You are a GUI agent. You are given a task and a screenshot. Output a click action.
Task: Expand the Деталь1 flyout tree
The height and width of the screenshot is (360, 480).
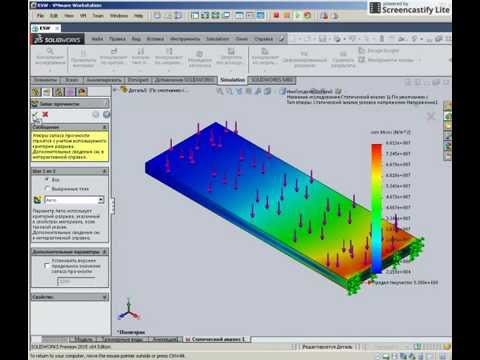(115, 90)
